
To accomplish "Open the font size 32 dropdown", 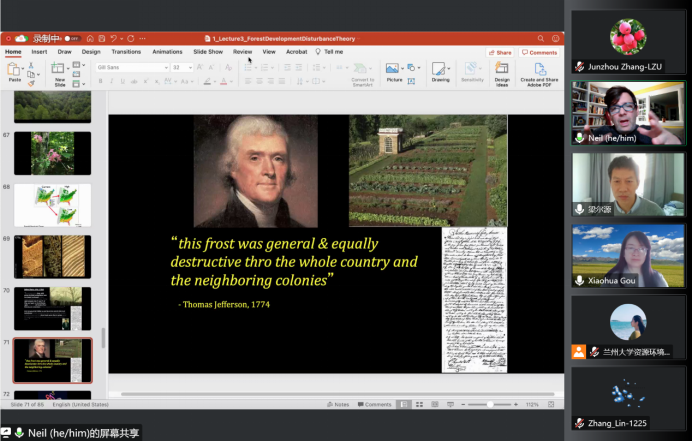I will pyautogui.click(x=190, y=68).
